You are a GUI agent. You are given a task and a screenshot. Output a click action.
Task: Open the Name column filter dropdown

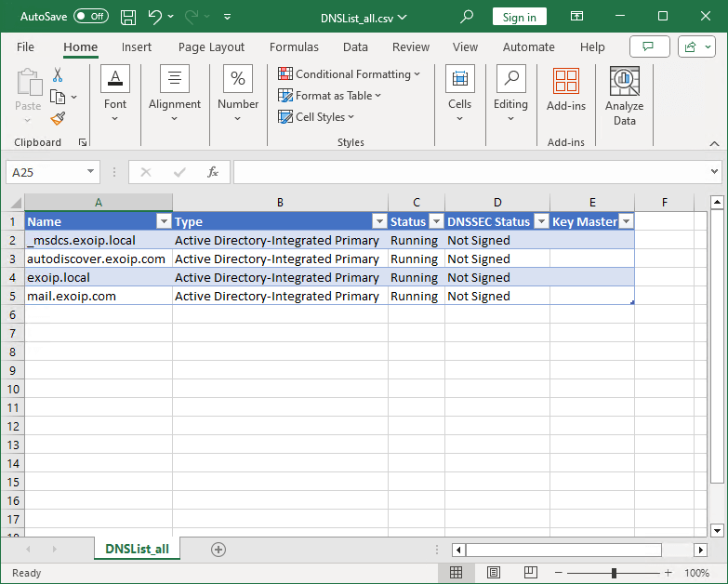pyautogui.click(x=164, y=221)
